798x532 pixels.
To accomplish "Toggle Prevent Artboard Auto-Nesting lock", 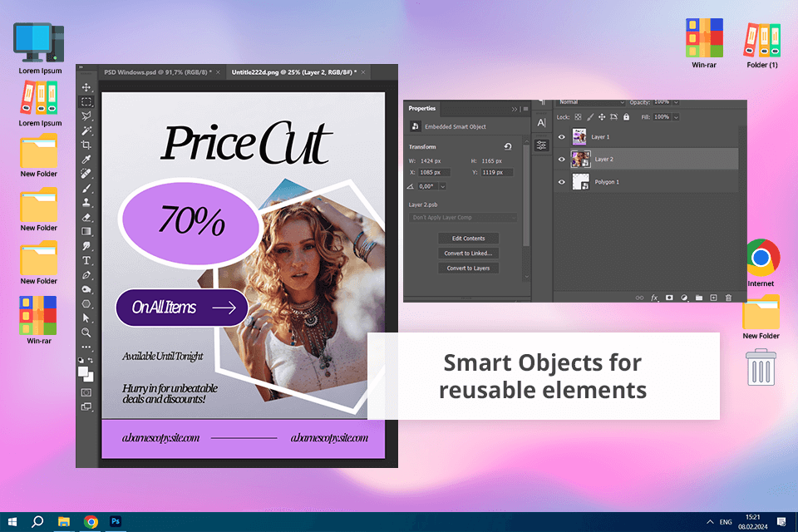I will point(614,117).
